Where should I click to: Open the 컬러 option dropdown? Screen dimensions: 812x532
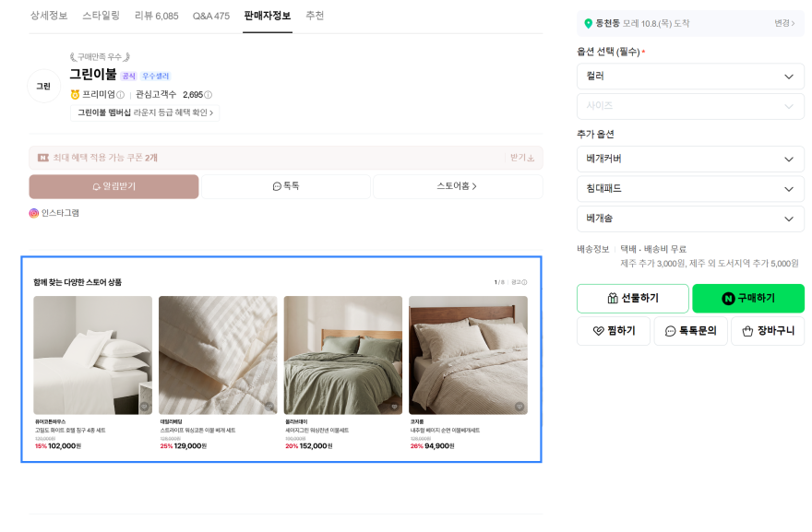(x=690, y=77)
